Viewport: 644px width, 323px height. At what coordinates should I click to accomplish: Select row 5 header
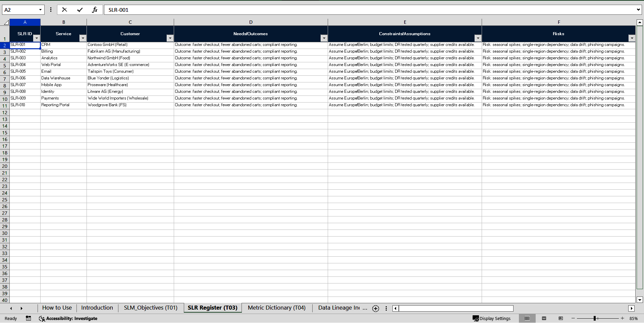coord(5,66)
